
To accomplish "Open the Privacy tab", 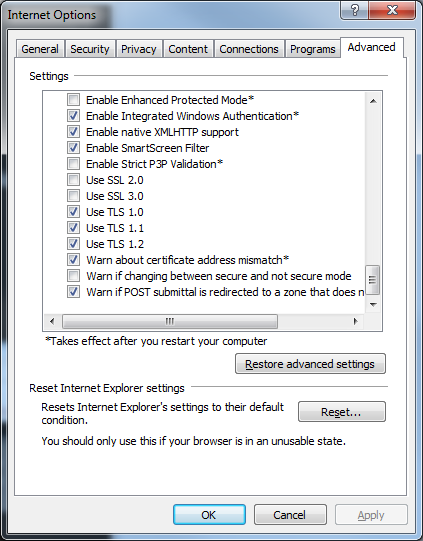I will click(139, 49).
